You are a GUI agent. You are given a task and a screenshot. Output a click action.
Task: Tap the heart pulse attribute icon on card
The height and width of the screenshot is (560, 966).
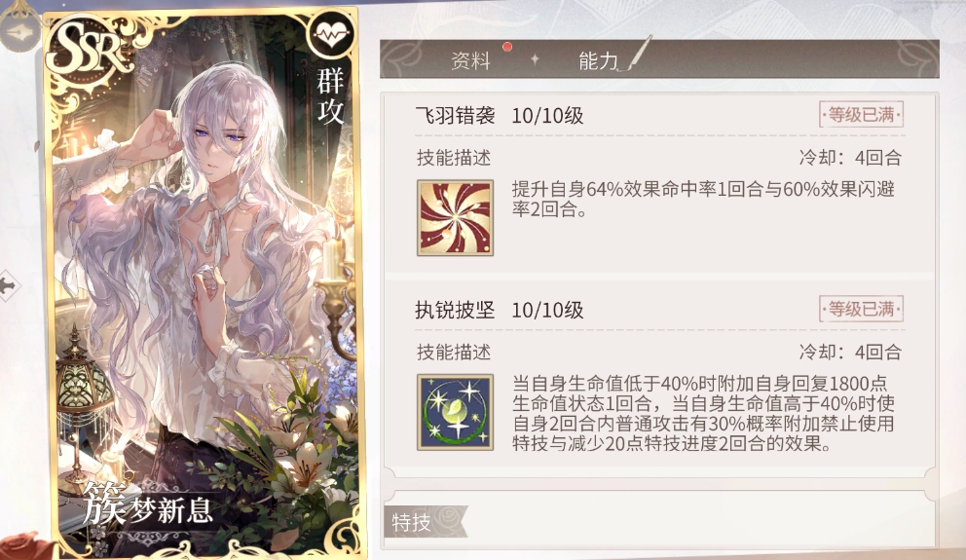point(331,35)
